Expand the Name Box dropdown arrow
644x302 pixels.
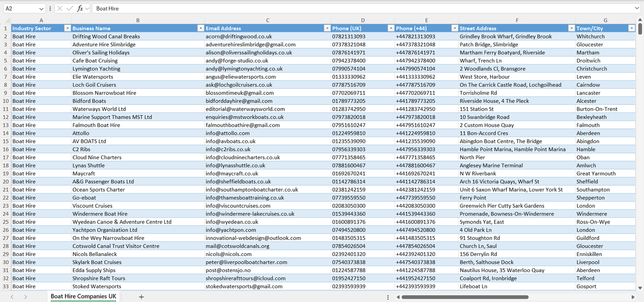tap(41, 8)
